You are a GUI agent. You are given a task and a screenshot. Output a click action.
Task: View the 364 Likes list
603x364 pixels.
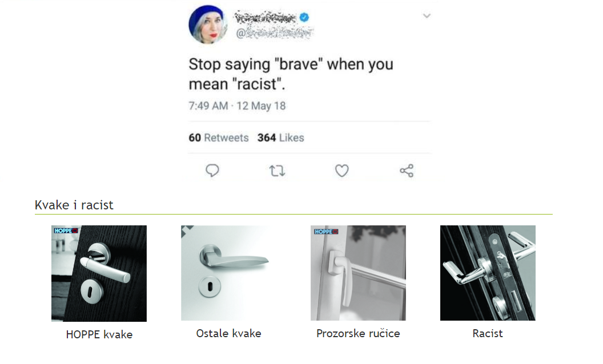click(x=280, y=137)
